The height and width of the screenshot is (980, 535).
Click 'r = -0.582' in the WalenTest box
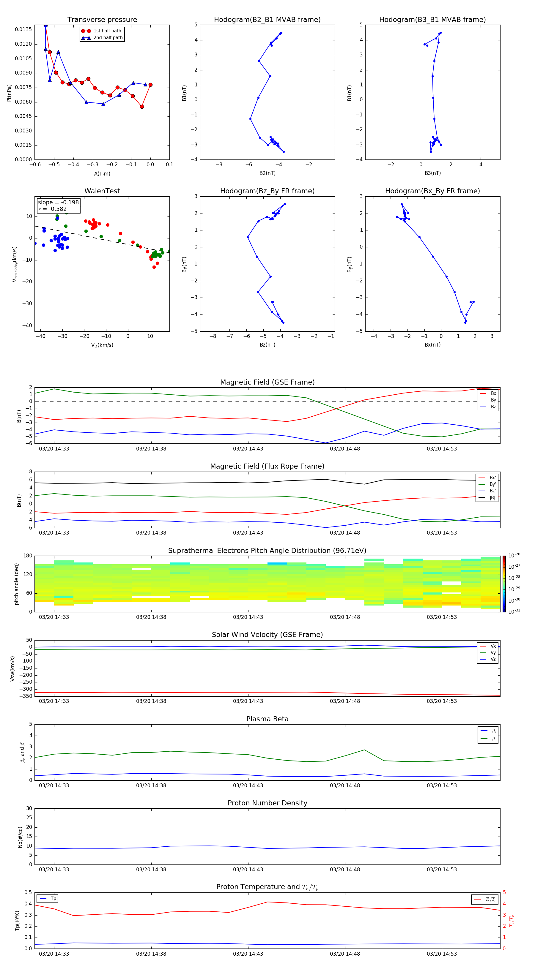pos(53,209)
